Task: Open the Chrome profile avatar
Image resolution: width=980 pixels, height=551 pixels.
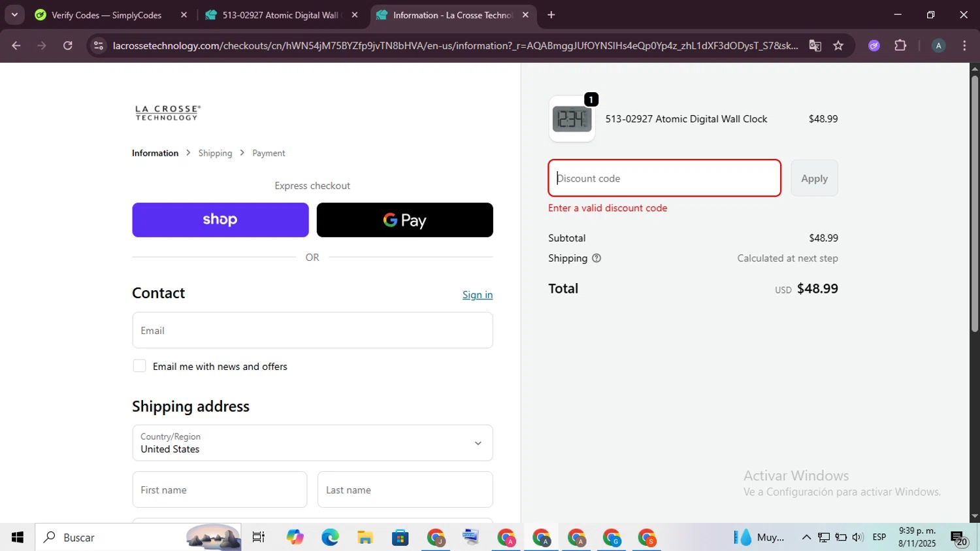Action: click(938, 46)
